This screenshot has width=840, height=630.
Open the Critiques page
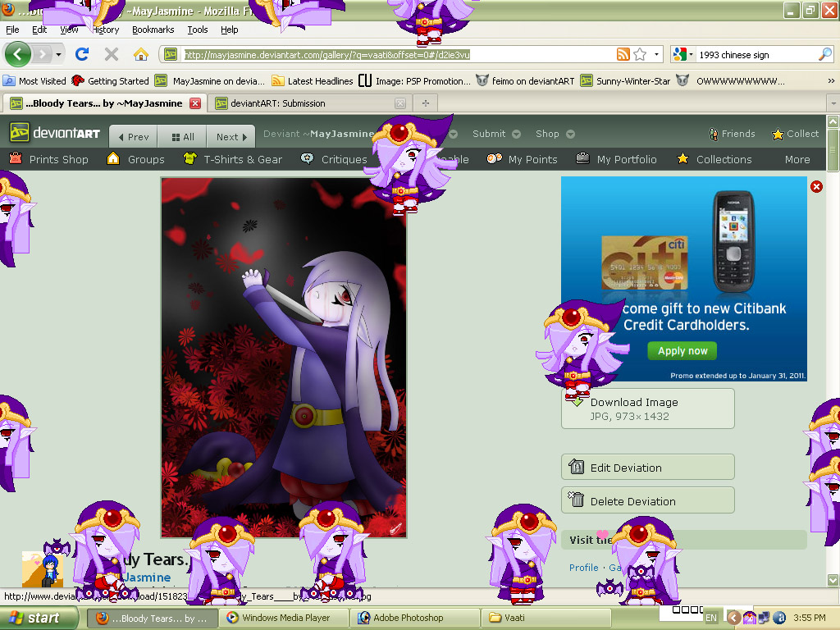click(334, 159)
